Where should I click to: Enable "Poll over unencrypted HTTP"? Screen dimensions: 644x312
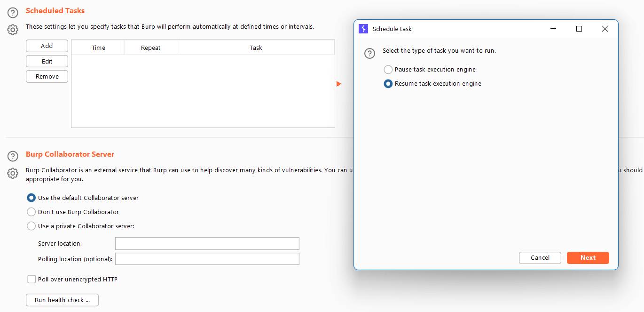31,279
